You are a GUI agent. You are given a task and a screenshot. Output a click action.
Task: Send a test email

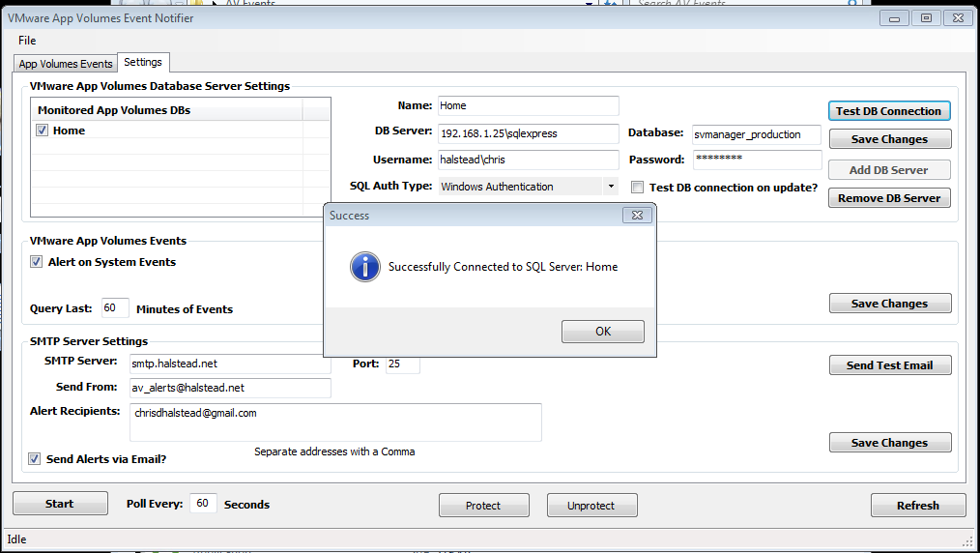coord(889,365)
